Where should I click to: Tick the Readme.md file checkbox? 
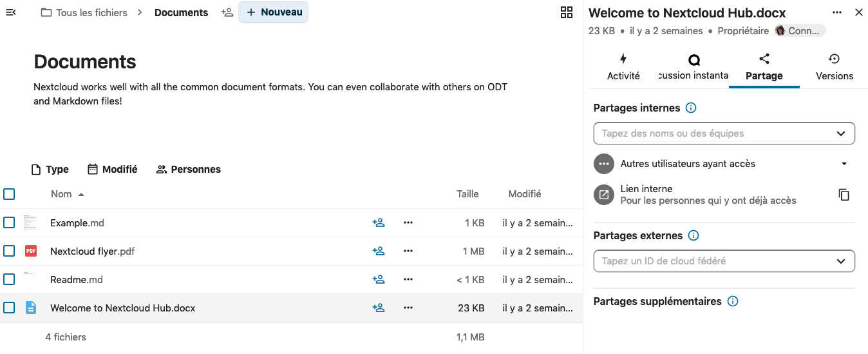point(9,280)
